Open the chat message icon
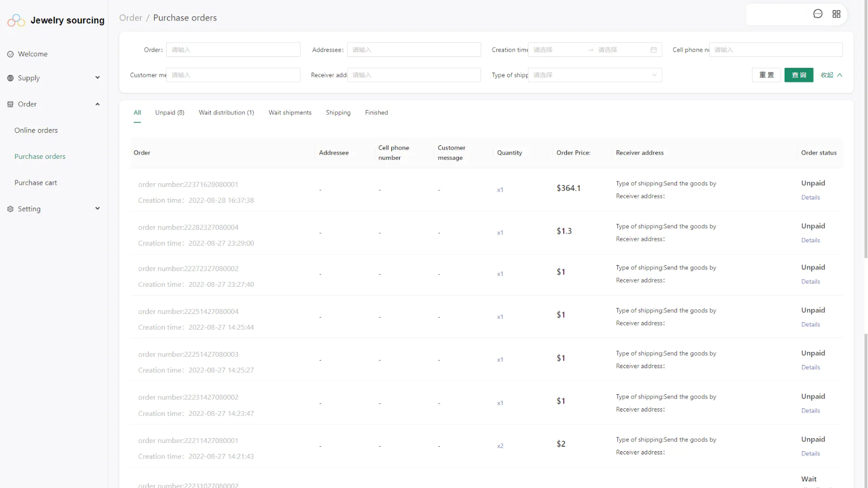The width and height of the screenshot is (868, 488). [818, 14]
